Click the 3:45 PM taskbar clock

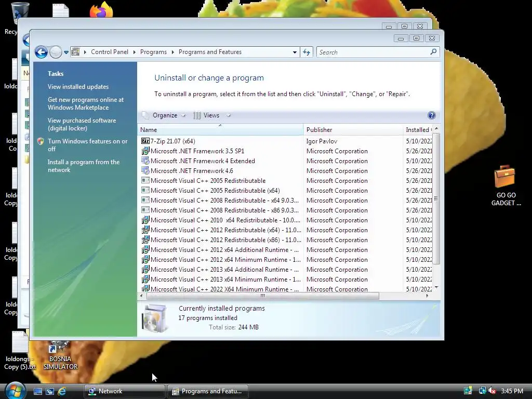point(512,391)
